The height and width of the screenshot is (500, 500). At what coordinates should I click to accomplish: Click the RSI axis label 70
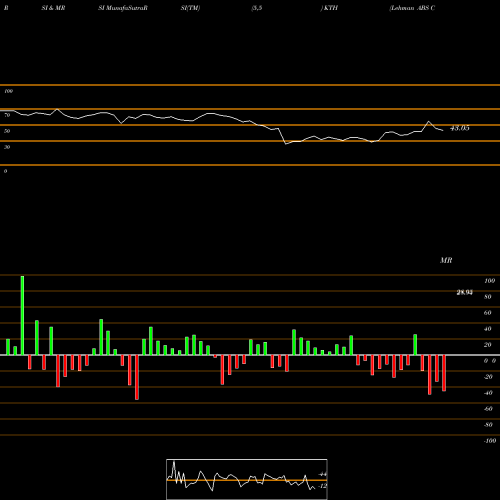pos(7,115)
